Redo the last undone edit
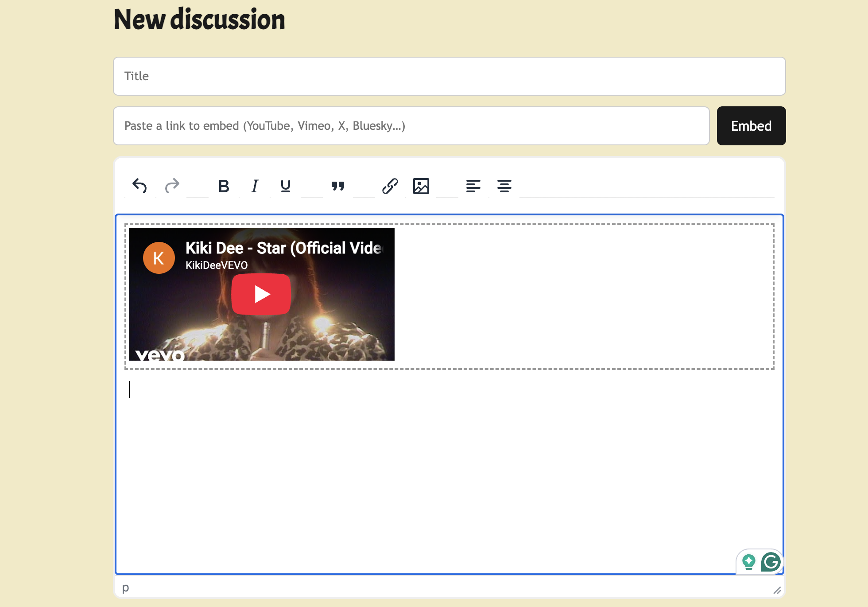The image size is (868, 607). pyautogui.click(x=171, y=186)
